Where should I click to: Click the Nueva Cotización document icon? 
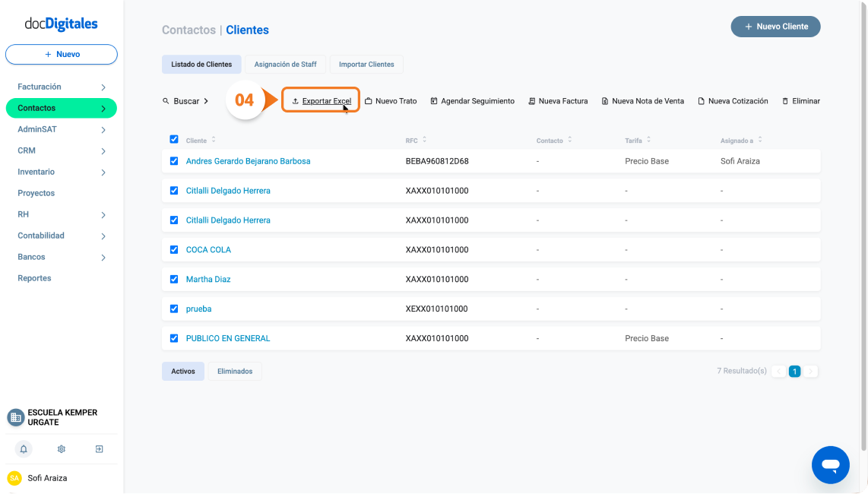coord(701,101)
